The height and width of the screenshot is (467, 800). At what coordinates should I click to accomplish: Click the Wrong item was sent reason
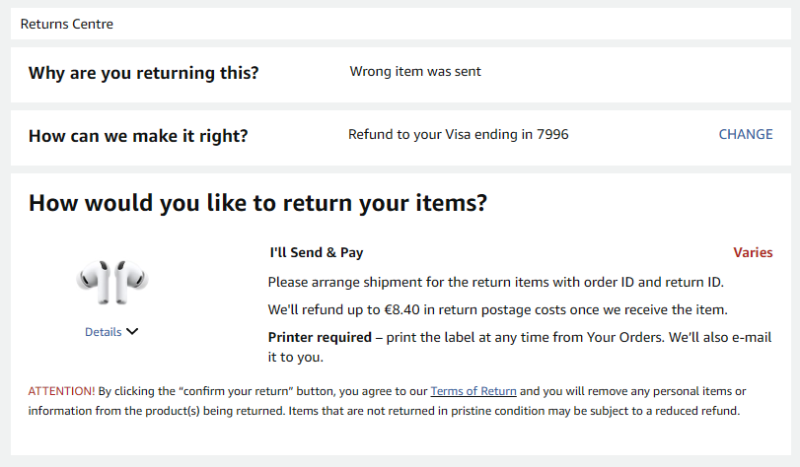[415, 71]
